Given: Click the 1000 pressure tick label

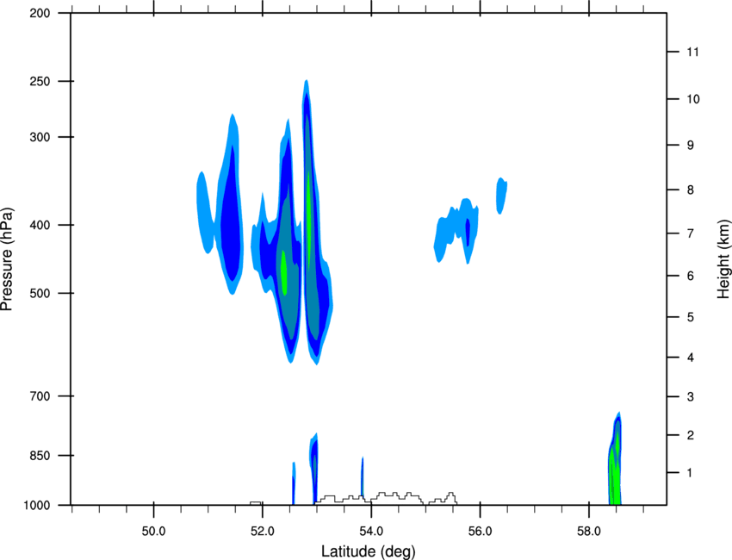Looking at the screenshot, I should [37, 506].
